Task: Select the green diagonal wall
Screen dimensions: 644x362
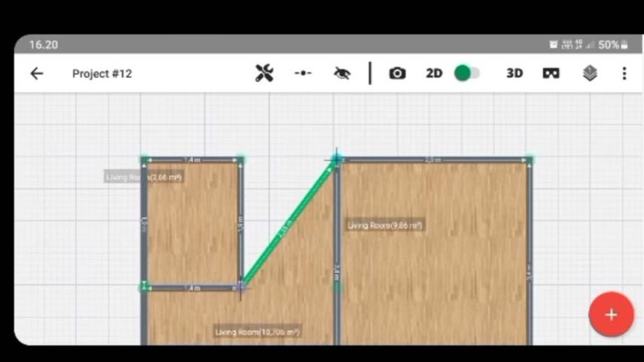Action: pos(289,224)
